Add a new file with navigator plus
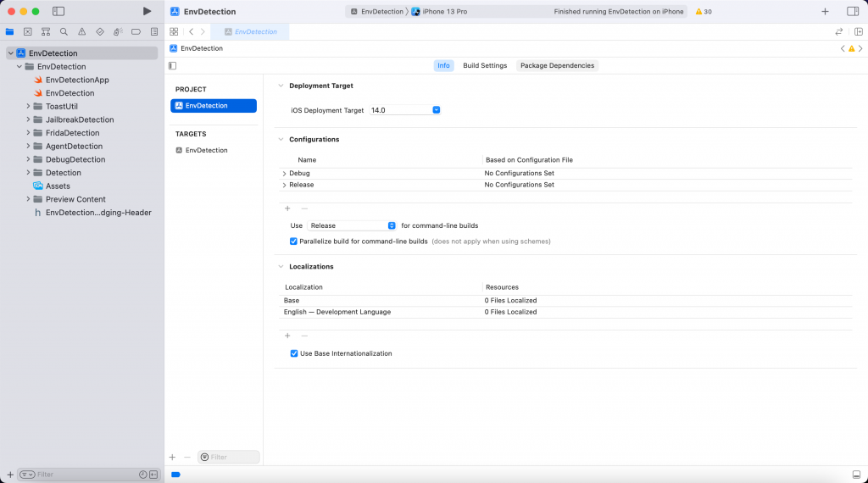Screen dimensions: 868x483 [10, 475]
